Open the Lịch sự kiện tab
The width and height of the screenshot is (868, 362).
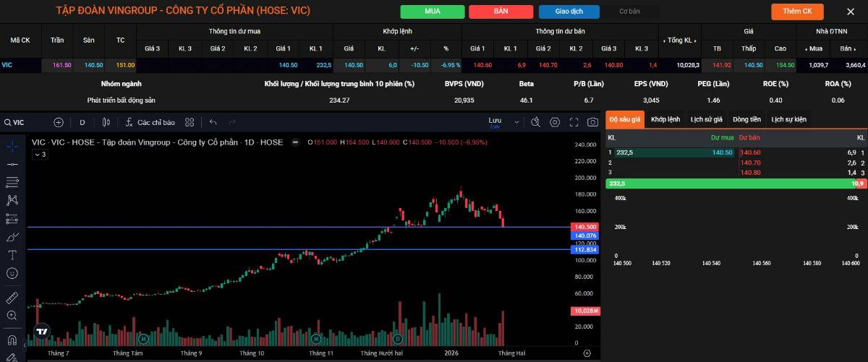[x=788, y=119]
